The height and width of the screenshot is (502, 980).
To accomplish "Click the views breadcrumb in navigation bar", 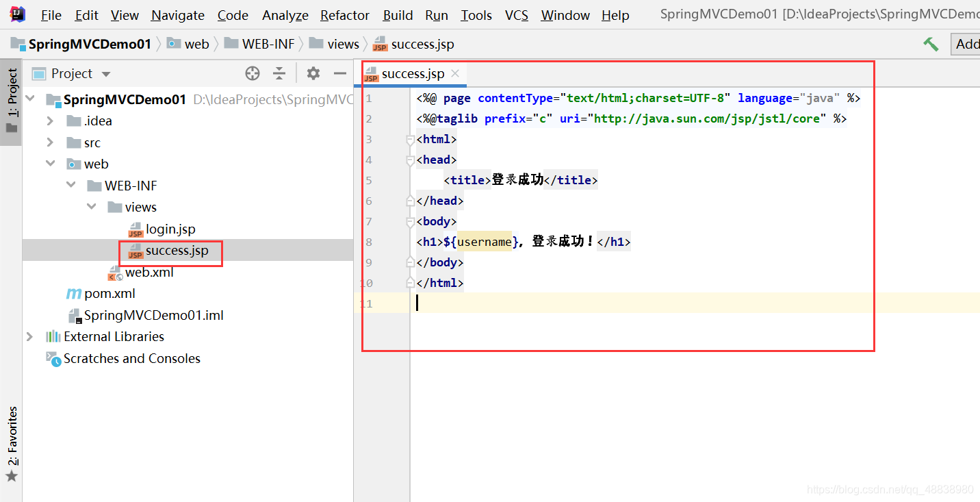I will (334, 44).
